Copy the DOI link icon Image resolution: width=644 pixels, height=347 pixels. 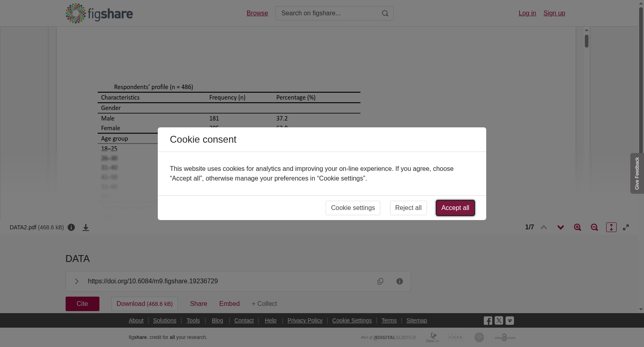tap(380, 281)
